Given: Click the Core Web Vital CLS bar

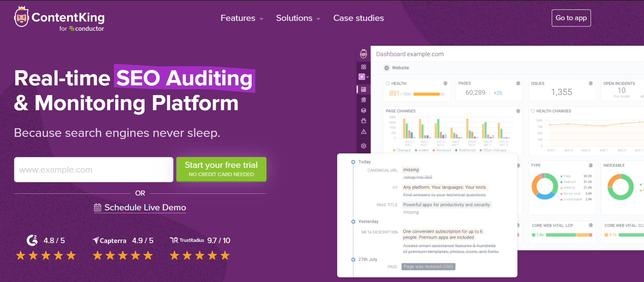Looking at the screenshot, I should tap(631, 235).
